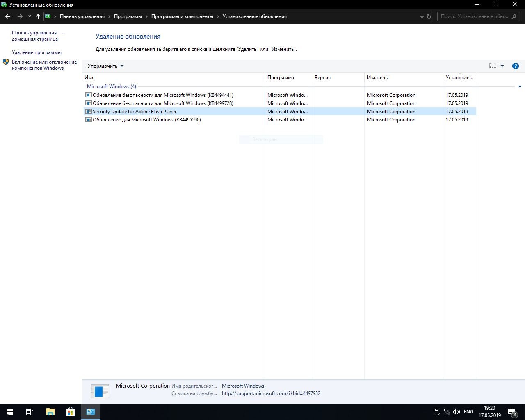
Task: Switch input language 'ENG'
Action: pyautogui.click(x=468, y=412)
